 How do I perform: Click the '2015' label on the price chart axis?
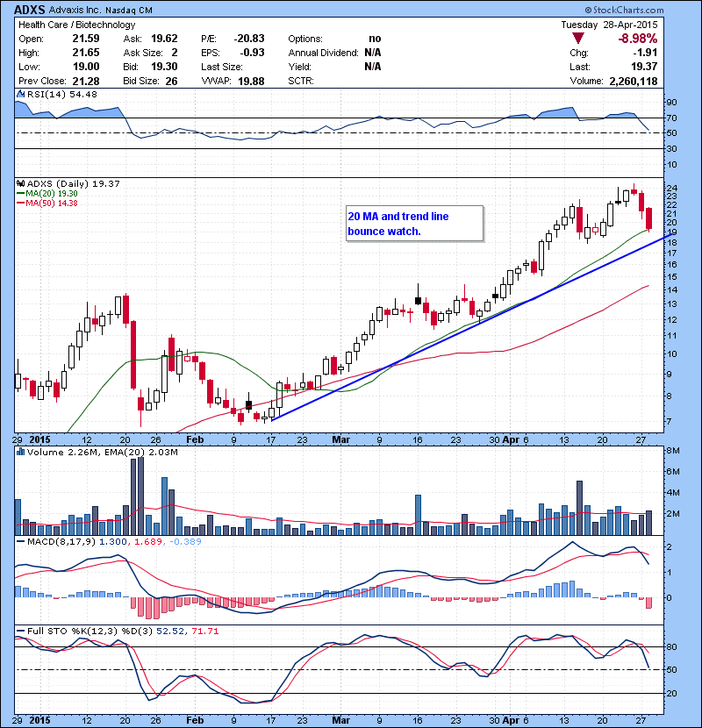39,439
